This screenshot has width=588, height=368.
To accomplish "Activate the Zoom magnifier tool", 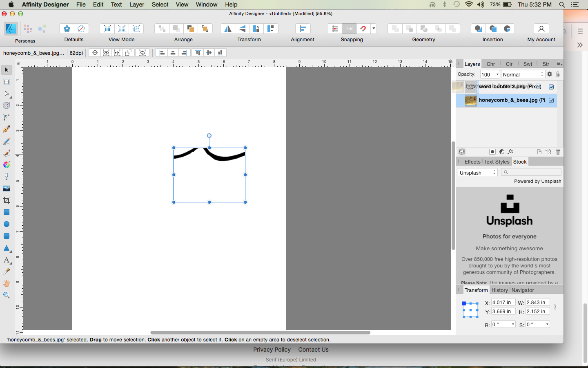I will click(x=7, y=295).
